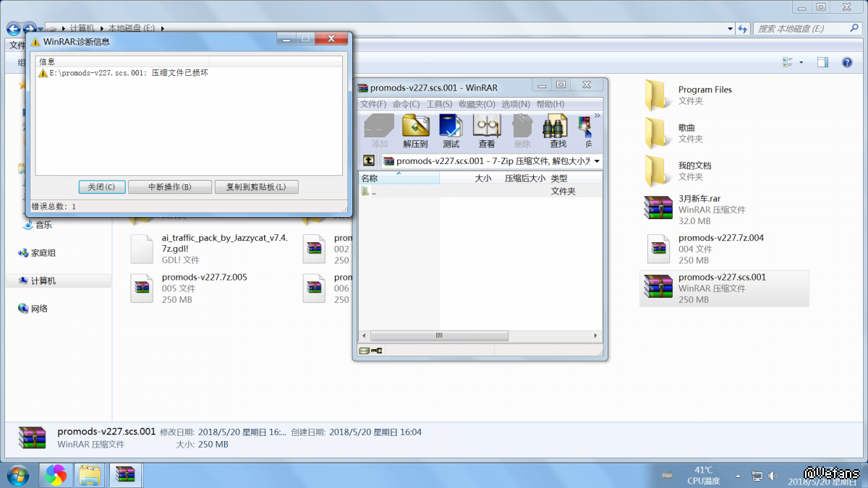Click the Explorer help question mark icon
Screen dimensions: 868x488
847,63
